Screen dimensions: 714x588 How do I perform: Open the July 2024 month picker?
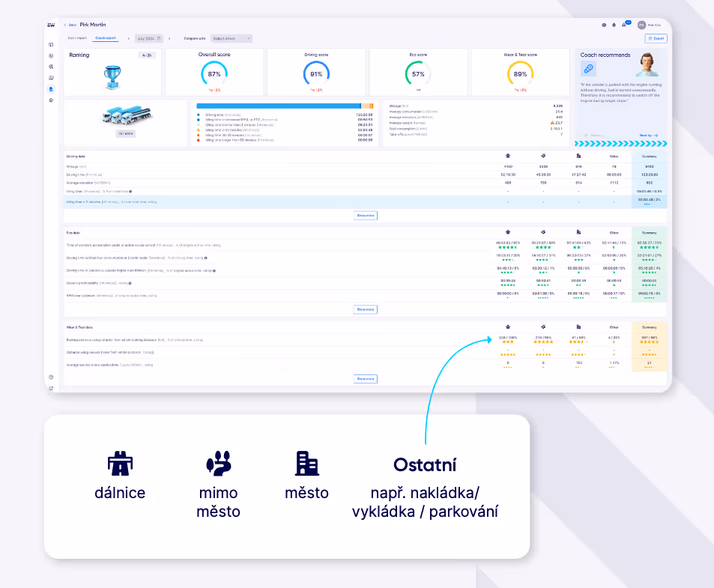point(148,39)
